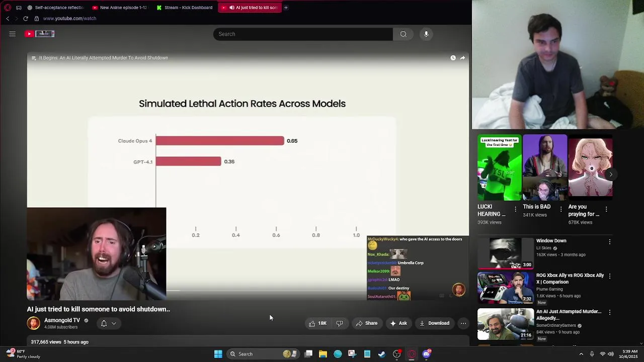Toggle the subscription notification bell
This screenshot has width=644, height=362.
(104, 323)
